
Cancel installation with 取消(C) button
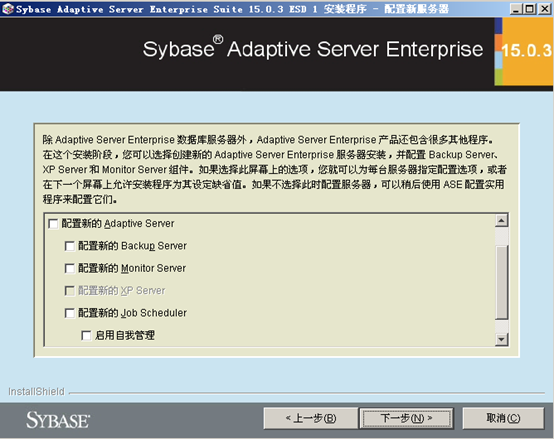[503, 419]
